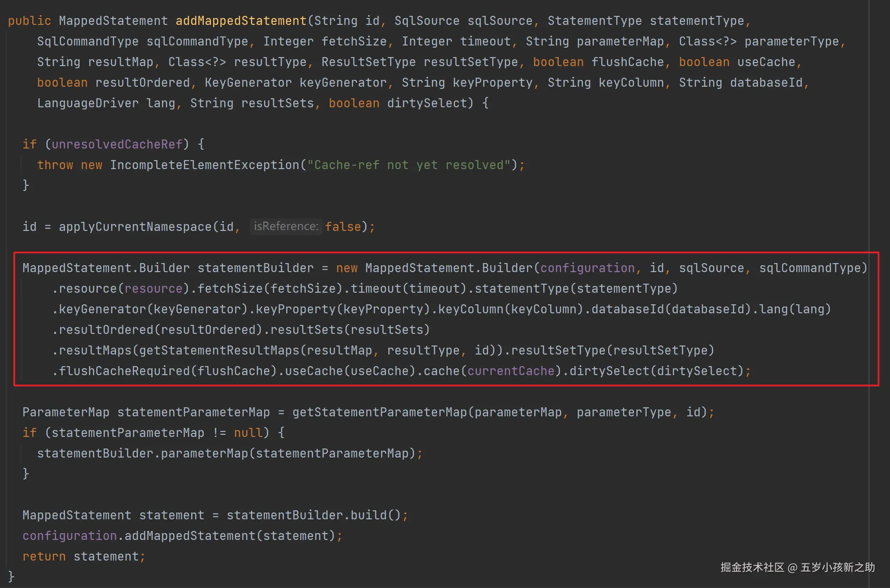Click the return statement keyword

click(44, 556)
